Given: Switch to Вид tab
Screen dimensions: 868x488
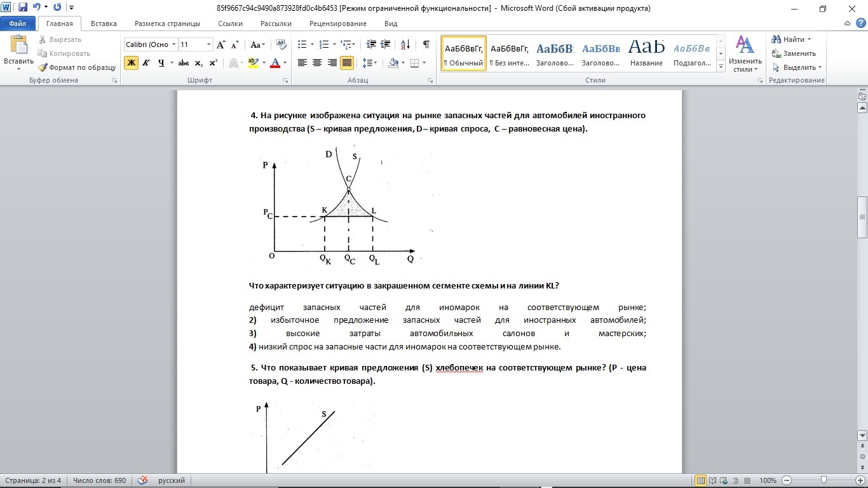Looking at the screenshot, I should tap(391, 24).
